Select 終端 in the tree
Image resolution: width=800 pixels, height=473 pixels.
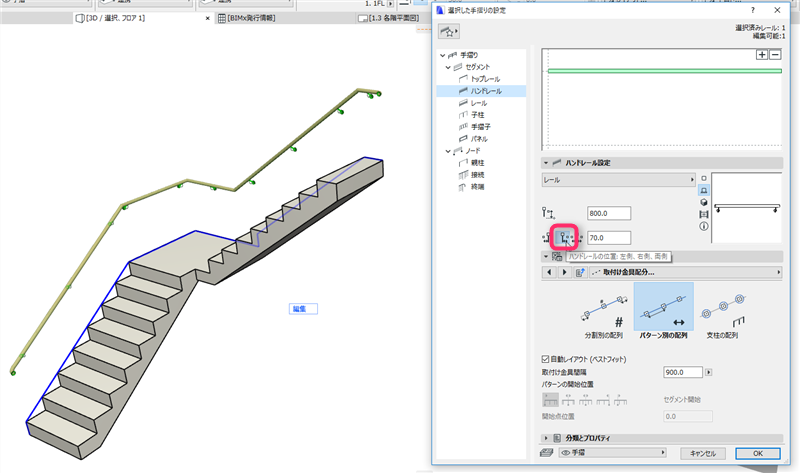pos(478,187)
